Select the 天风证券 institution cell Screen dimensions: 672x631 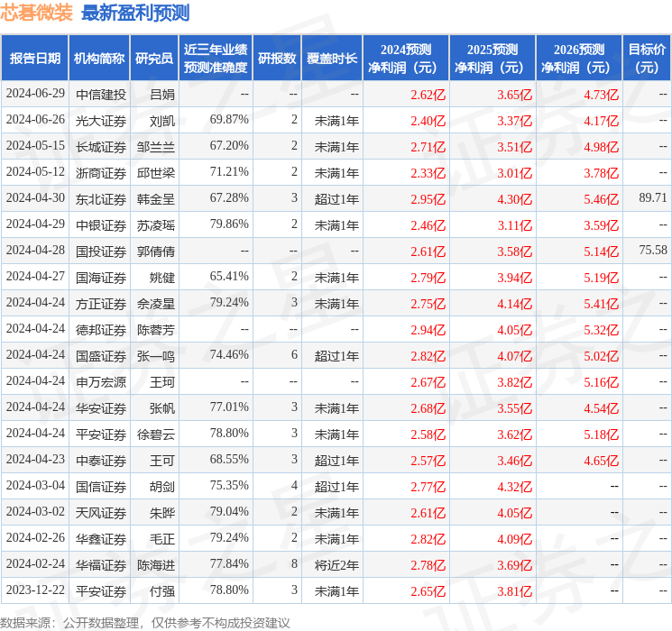coord(101,513)
